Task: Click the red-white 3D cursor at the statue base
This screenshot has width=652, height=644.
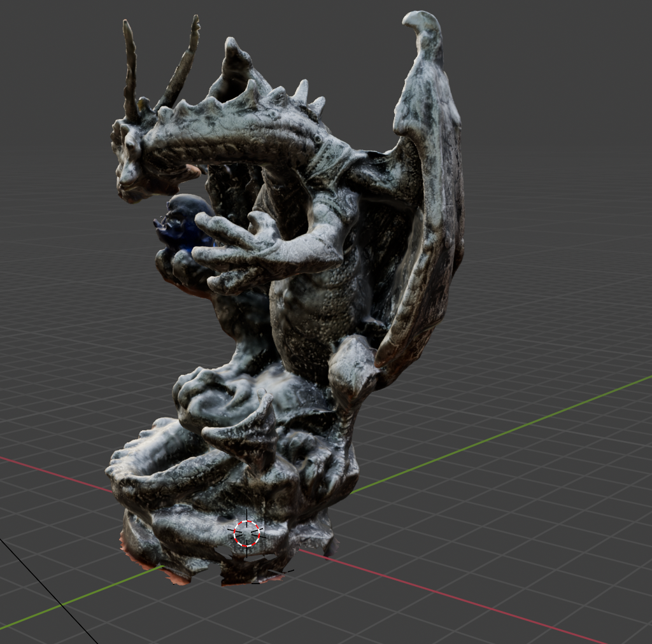Action: click(246, 534)
